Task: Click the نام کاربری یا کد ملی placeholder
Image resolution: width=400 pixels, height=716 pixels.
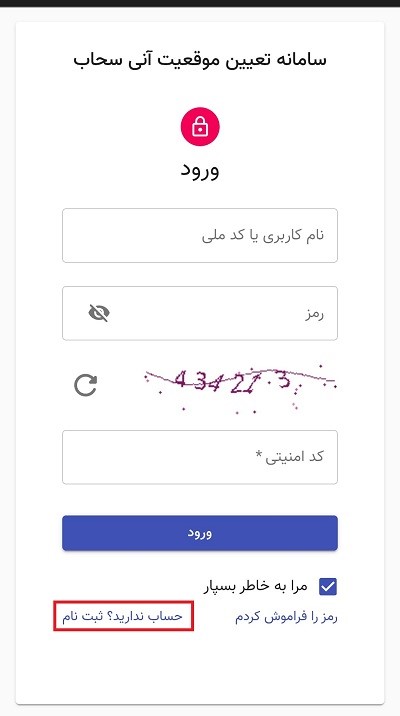Action: [x=263, y=235]
